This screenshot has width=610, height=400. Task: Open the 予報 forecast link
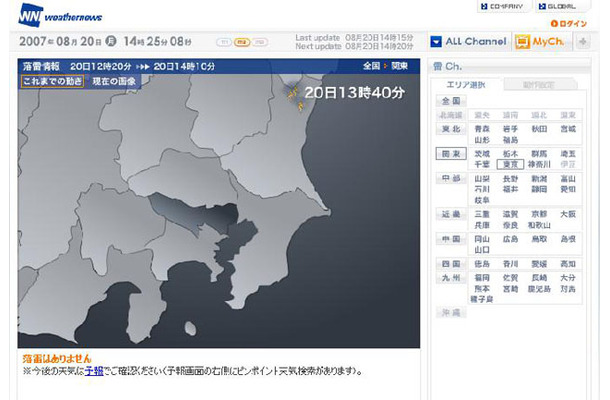(94, 371)
